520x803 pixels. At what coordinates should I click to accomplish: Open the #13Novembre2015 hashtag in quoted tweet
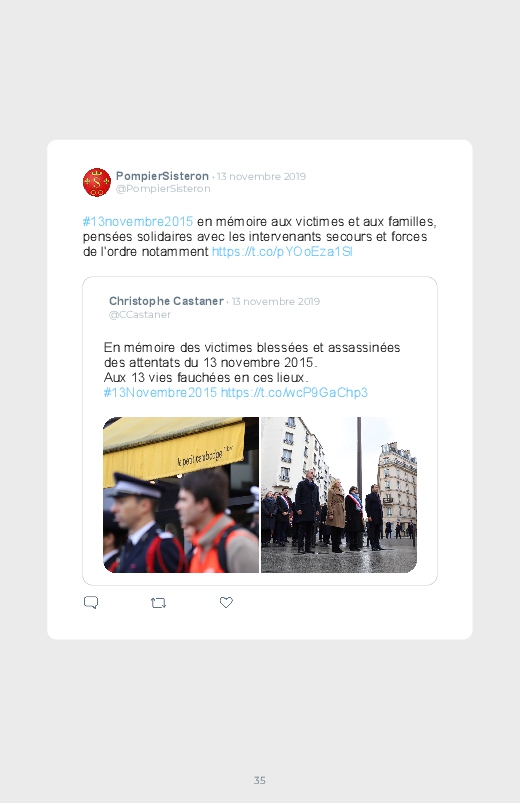click(x=160, y=392)
